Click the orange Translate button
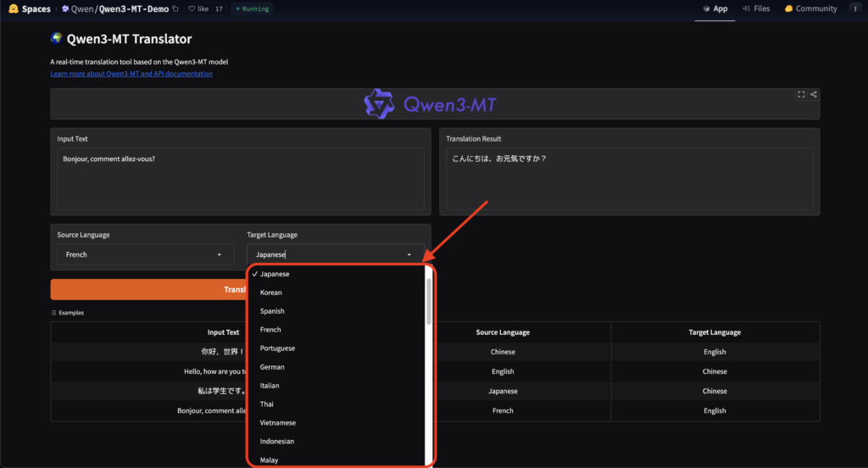Viewport: 868px width, 468px height. click(x=148, y=290)
